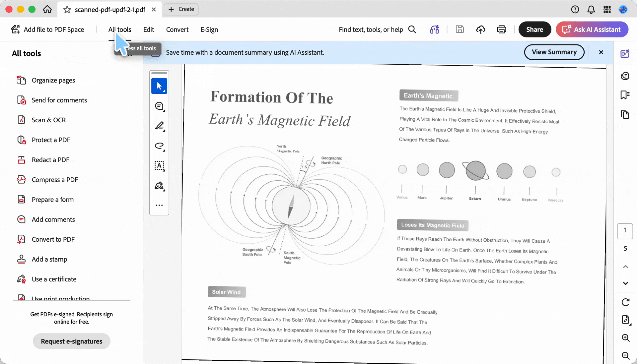Click the quick toolbar drag handle bar
This screenshot has height=364, width=637.
tap(159, 73)
